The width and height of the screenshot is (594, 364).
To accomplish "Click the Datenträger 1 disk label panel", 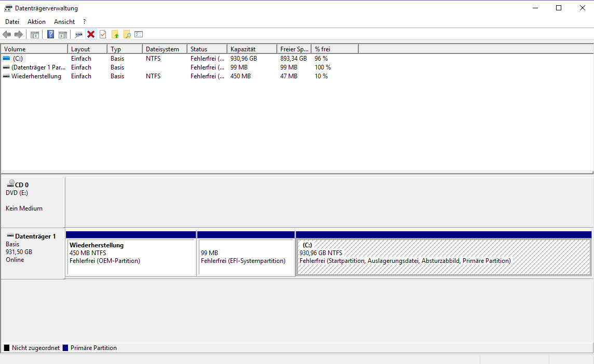I will click(x=33, y=254).
